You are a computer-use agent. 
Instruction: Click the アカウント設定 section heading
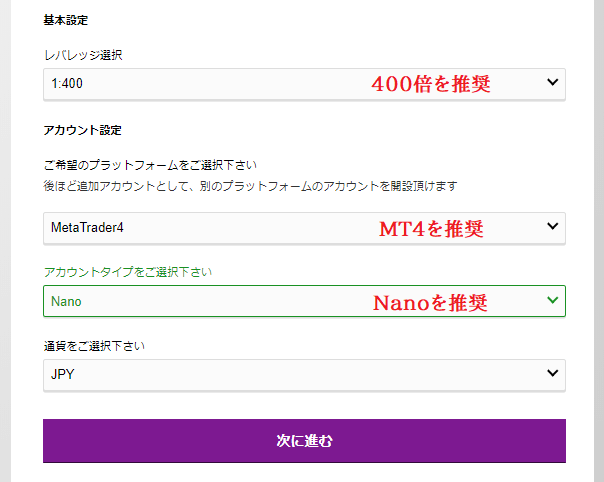[x=82, y=130]
